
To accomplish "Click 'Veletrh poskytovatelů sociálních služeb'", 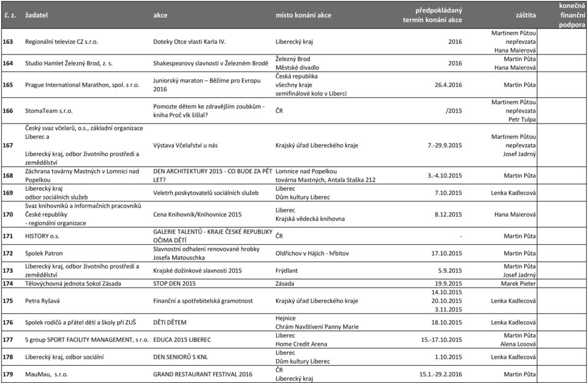I will (206, 193).
